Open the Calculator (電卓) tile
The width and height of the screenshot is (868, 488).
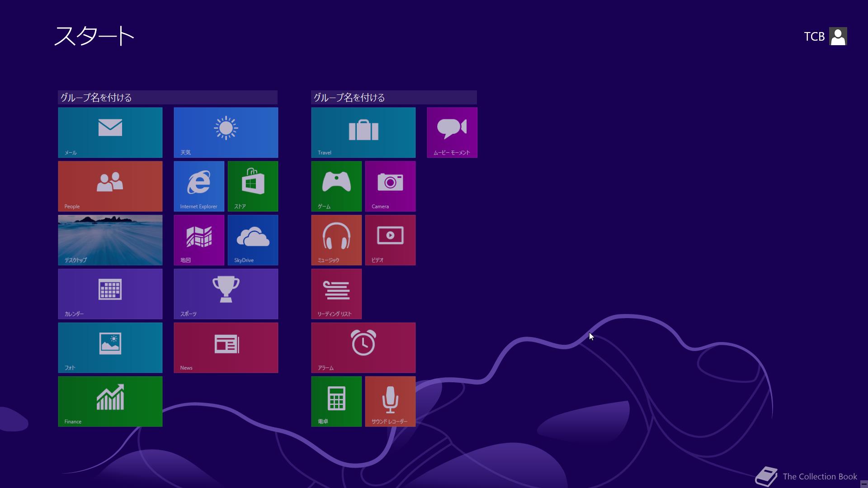[x=336, y=401]
